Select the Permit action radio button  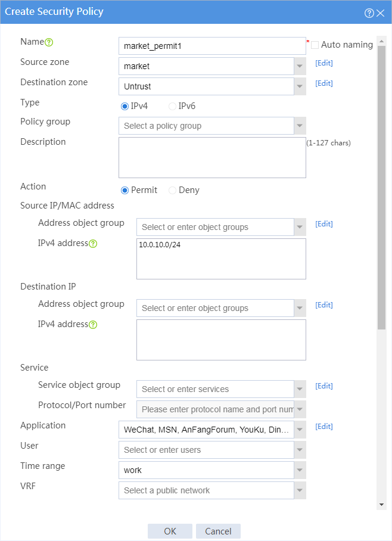coord(125,190)
